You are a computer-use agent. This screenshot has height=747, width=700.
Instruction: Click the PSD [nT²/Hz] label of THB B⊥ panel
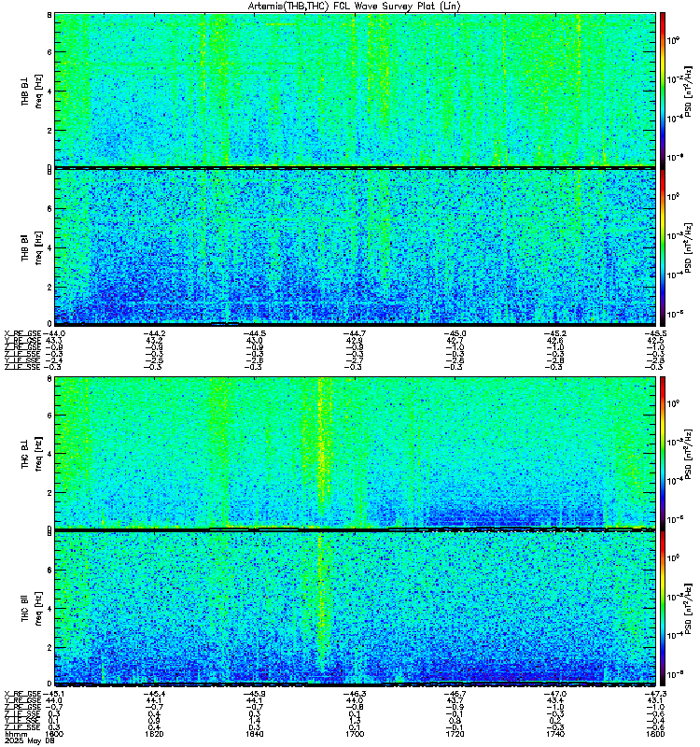688,91
